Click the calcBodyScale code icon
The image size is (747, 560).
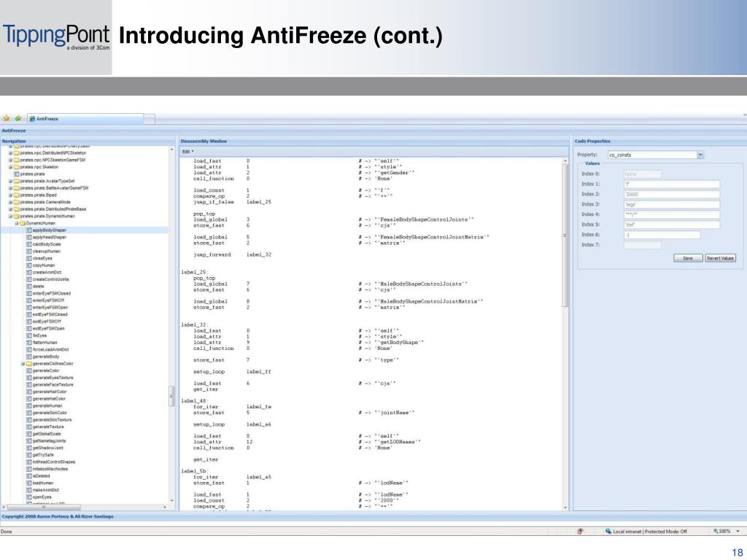coord(29,244)
